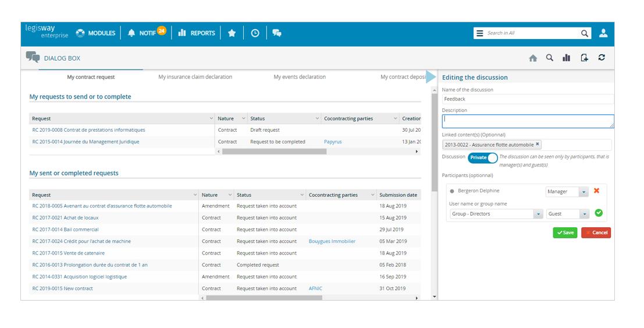Confirm adding participant with green check icon
This screenshot has width=644, height=328.
point(599,213)
